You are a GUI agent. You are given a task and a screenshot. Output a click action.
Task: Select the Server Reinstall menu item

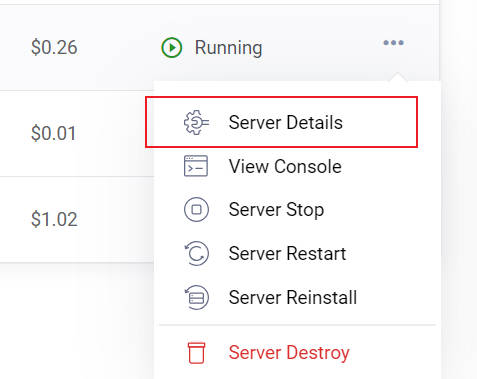tap(293, 297)
